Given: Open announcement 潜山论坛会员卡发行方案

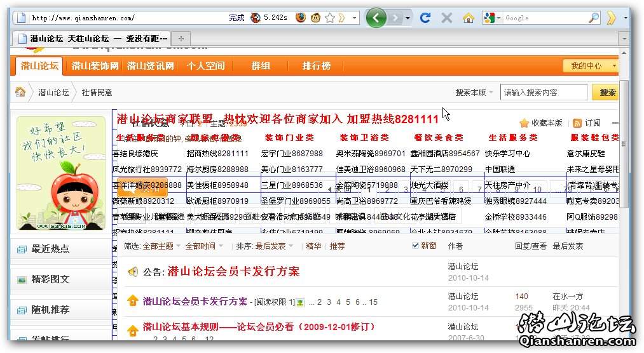Looking at the screenshot, I should tap(233, 271).
